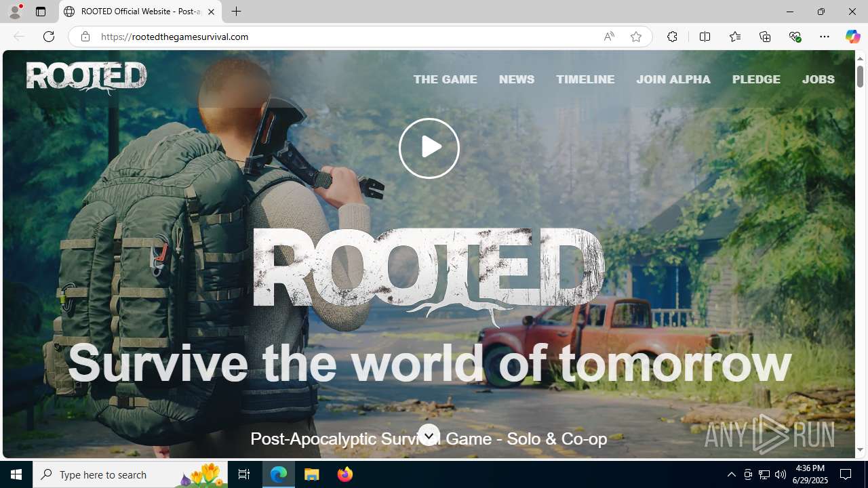
Task: Click the scroll-down chevron circle
Action: point(429,435)
